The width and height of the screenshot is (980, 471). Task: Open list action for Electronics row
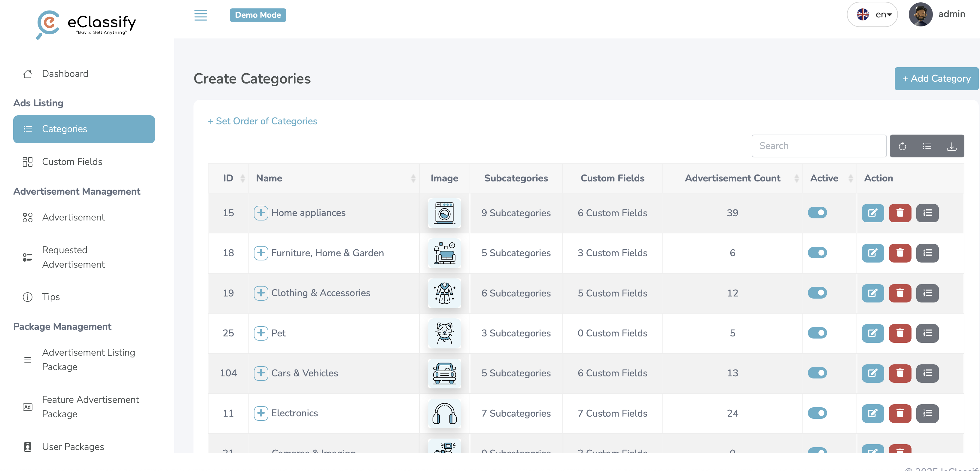927,413
